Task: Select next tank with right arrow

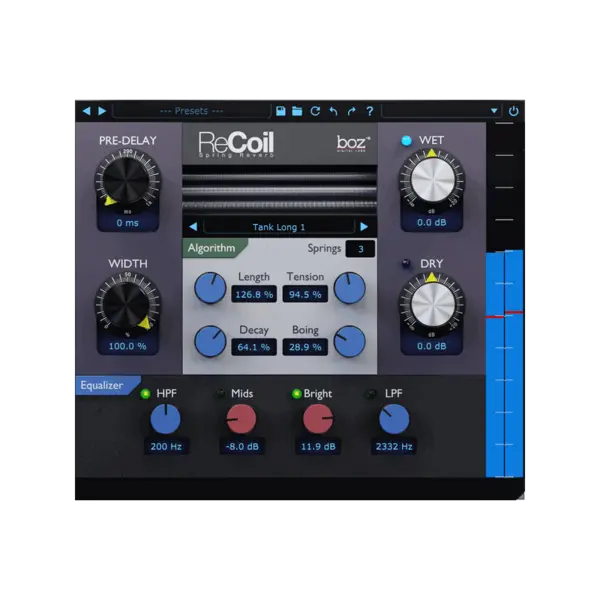Action: [x=364, y=227]
